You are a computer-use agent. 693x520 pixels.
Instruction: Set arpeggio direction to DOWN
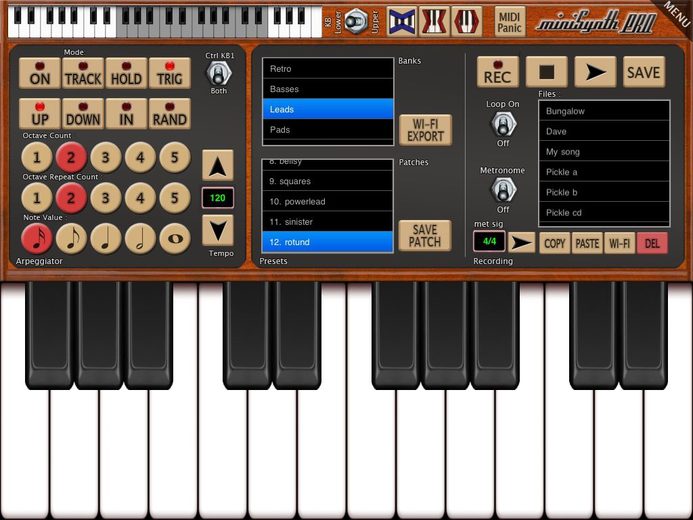83,114
